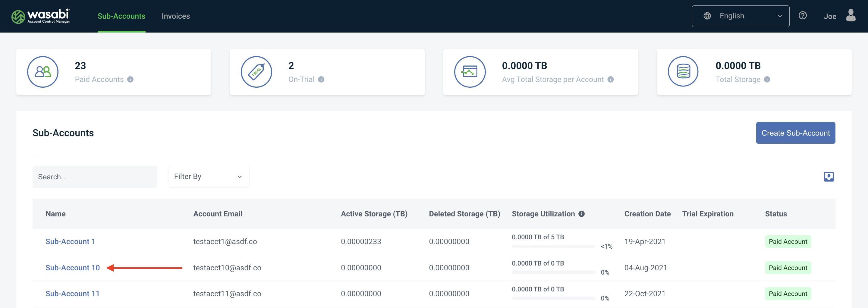
Task: Sort by the Account Email column header
Action: 218,214
